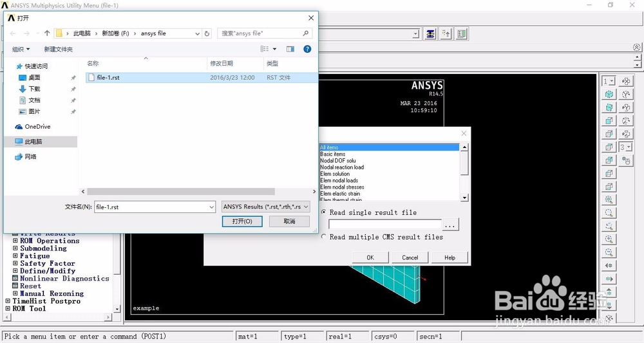Screen dimensions: 644x343
Task: Expand the TimeHist Postpro tree node
Action: click(8, 301)
